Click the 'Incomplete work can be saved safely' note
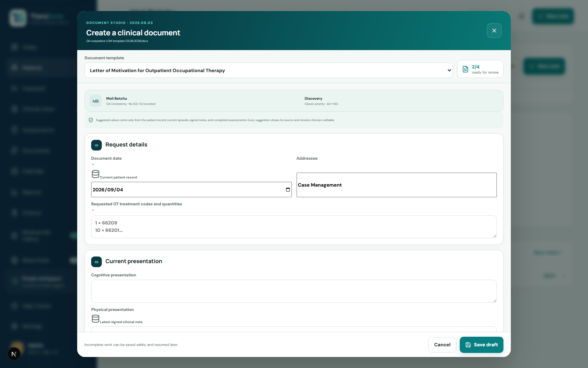Screen dimensions: 588x368 tap(131, 345)
